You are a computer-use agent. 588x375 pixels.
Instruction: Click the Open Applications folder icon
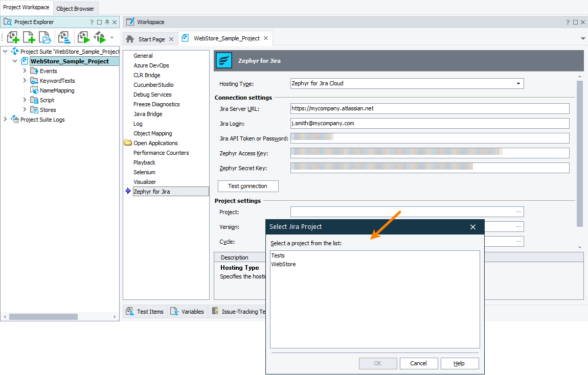pos(128,143)
